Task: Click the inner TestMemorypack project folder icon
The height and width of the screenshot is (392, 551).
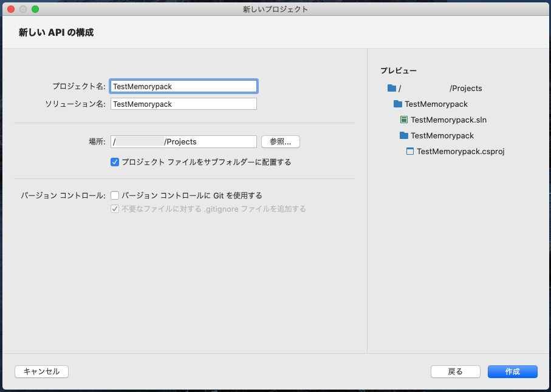Action: coord(404,135)
